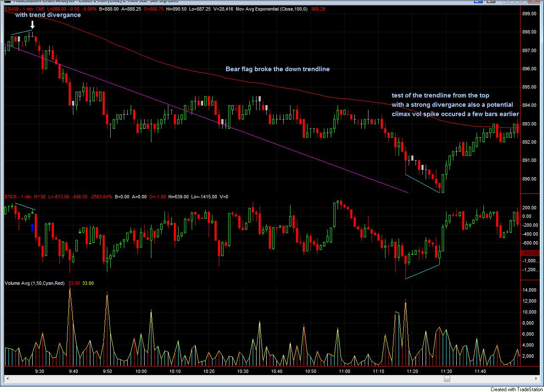Click the red 33.00 volume value

click(x=74, y=283)
